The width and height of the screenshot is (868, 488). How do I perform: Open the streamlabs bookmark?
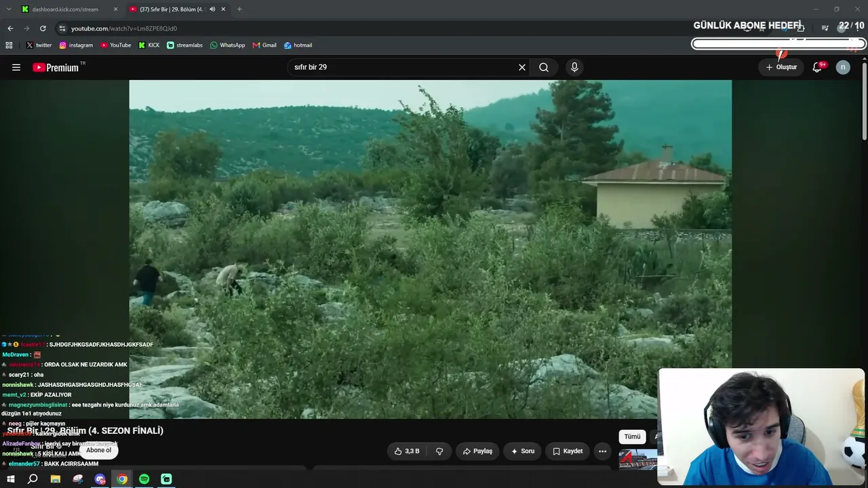click(184, 45)
